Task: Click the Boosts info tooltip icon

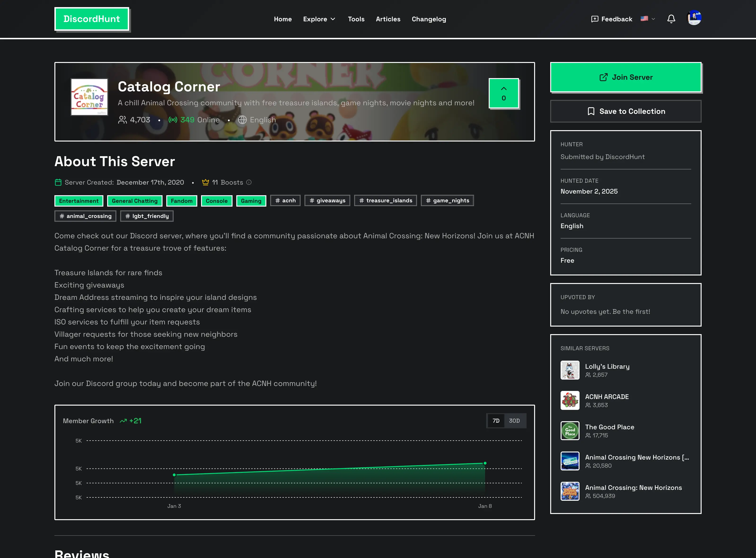Action: point(249,182)
